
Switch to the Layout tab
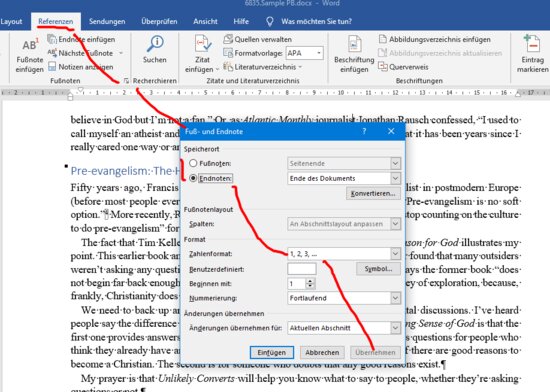pos(11,22)
